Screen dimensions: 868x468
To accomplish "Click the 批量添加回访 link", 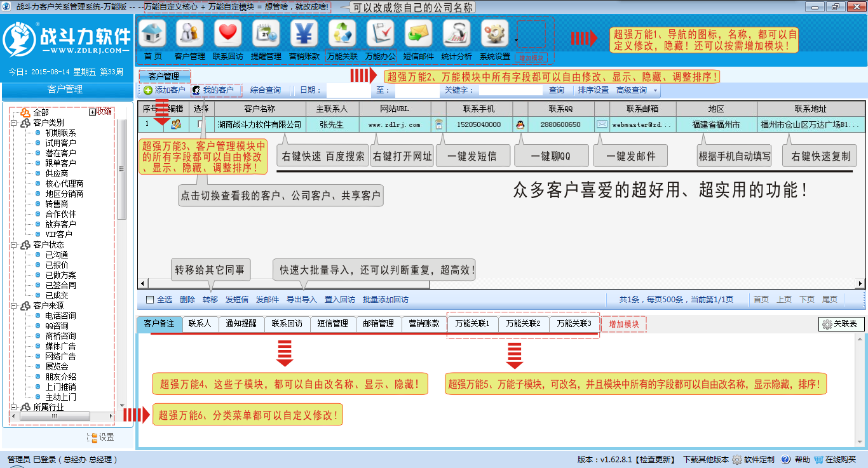I will point(386,300).
